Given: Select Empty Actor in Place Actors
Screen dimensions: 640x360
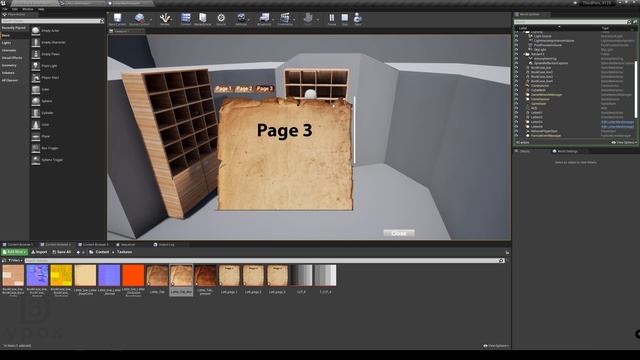Looking at the screenshot, I should tap(47, 31).
